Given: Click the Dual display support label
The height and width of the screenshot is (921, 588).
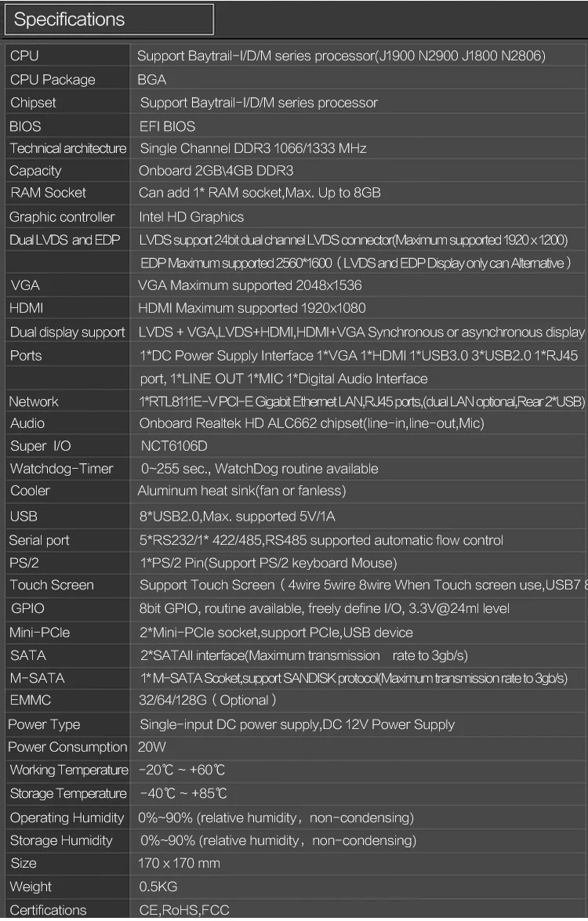Looking at the screenshot, I should pos(67,332).
